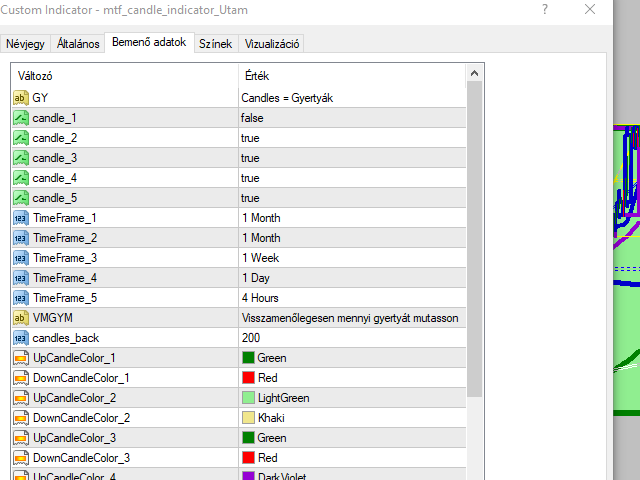640x480 pixels.
Task: Click the Green swatch of UpCandleColor_3
Action: [248, 438]
